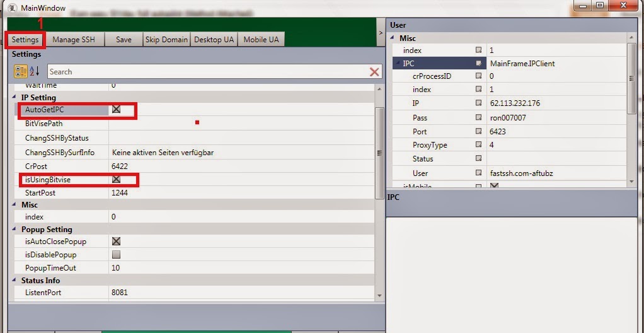Image resolution: width=644 pixels, height=333 pixels.
Task: Toggle the isUsingBitvise checkbox
Action: [x=116, y=179]
